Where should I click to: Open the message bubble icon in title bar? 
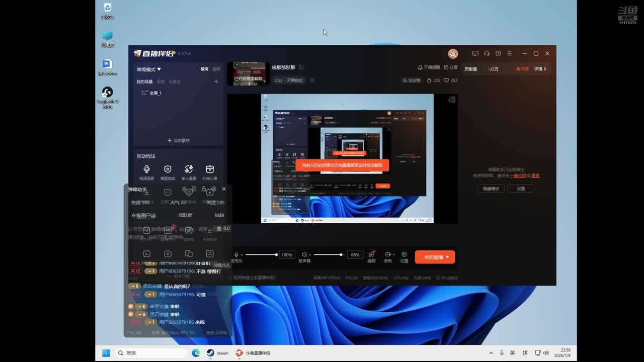475,53
